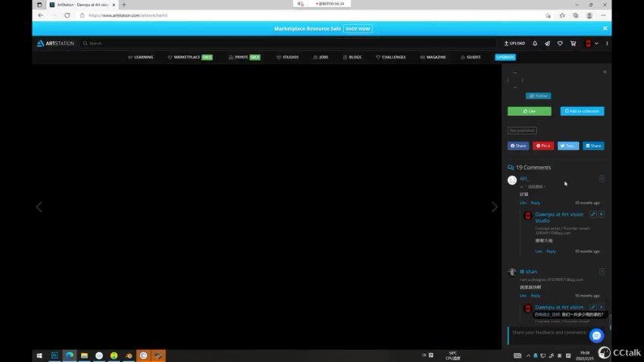
Task: Open the shopping cart icon
Action: pyautogui.click(x=573, y=43)
